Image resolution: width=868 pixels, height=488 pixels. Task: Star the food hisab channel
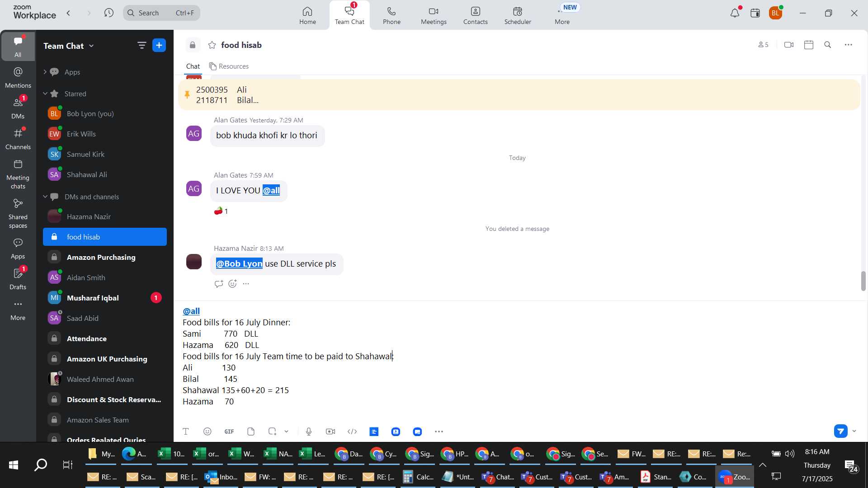[212, 45]
